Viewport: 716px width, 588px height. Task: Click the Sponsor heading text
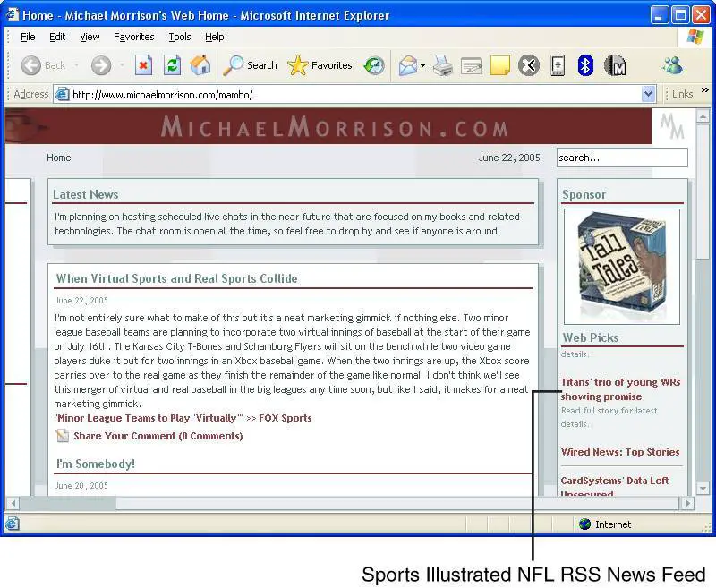(x=584, y=194)
